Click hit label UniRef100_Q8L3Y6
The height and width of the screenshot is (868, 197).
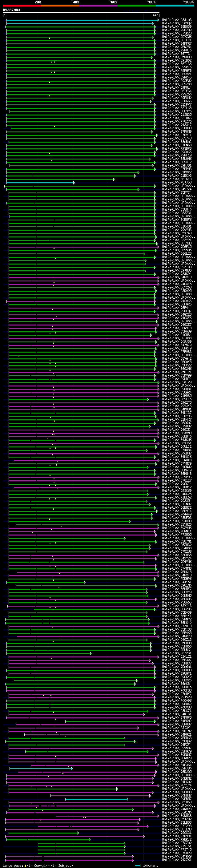pos(177,111)
